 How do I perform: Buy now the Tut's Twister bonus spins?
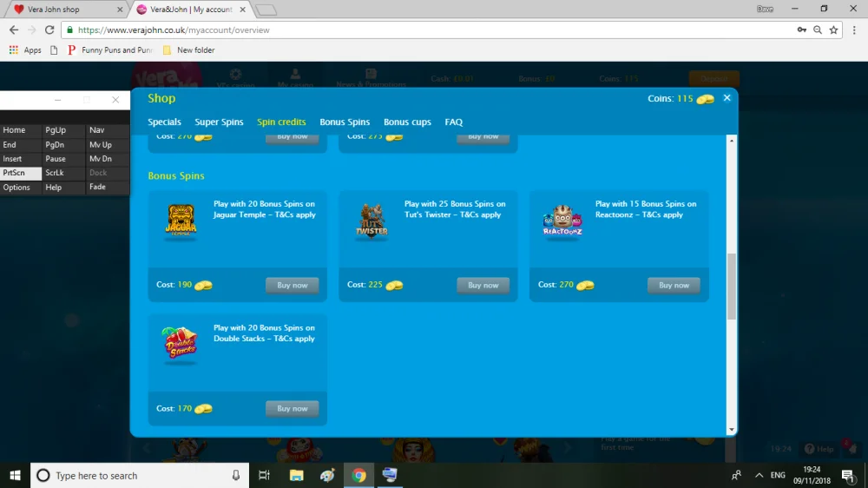click(483, 286)
